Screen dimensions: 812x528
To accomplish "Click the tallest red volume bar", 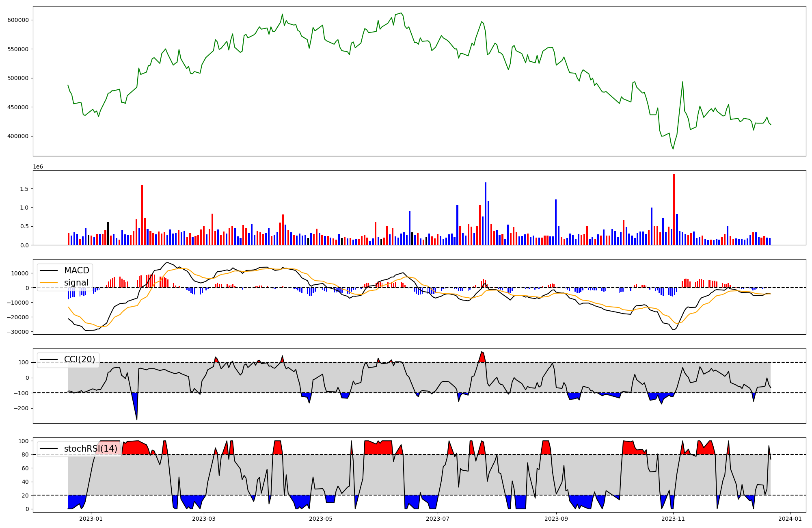I will (674, 209).
